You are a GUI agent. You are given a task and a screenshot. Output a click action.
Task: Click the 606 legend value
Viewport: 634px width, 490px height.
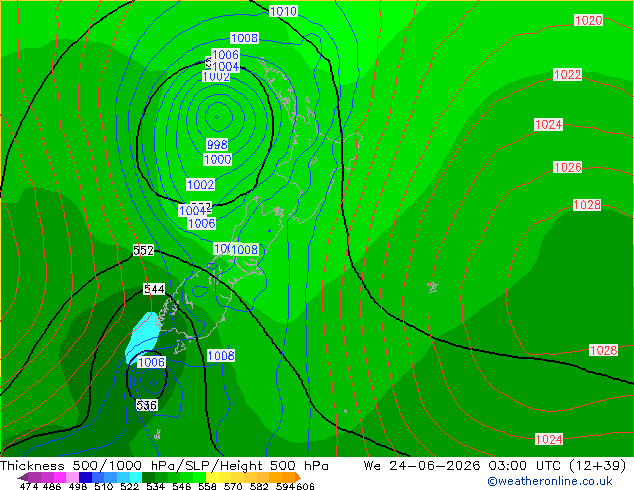click(x=305, y=486)
